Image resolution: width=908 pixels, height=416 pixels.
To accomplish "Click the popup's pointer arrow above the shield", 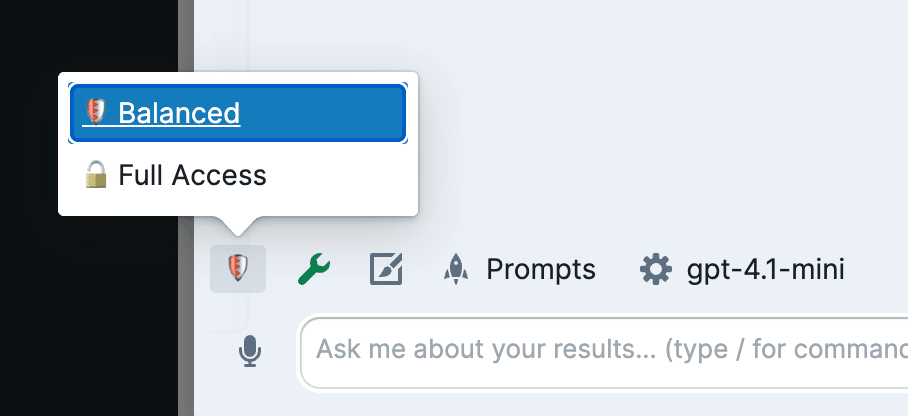I will point(238,225).
